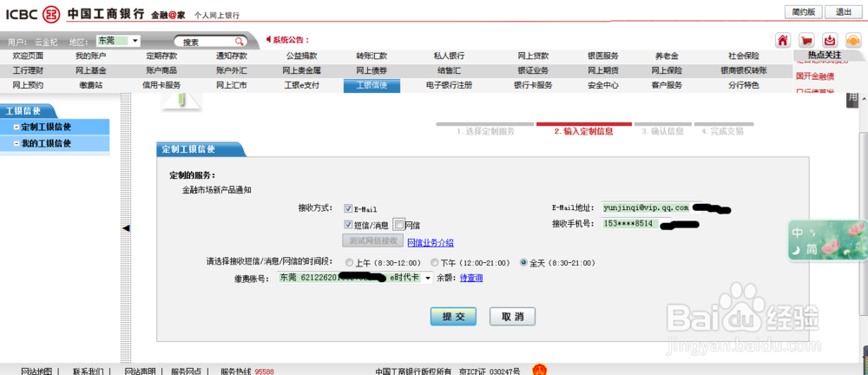Screen dimensions: 868x375
Task: Open the 网上基金 menu
Action: click(x=91, y=71)
